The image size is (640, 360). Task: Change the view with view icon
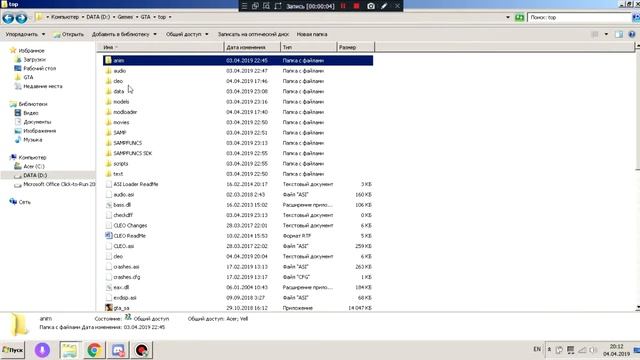[x=595, y=34]
